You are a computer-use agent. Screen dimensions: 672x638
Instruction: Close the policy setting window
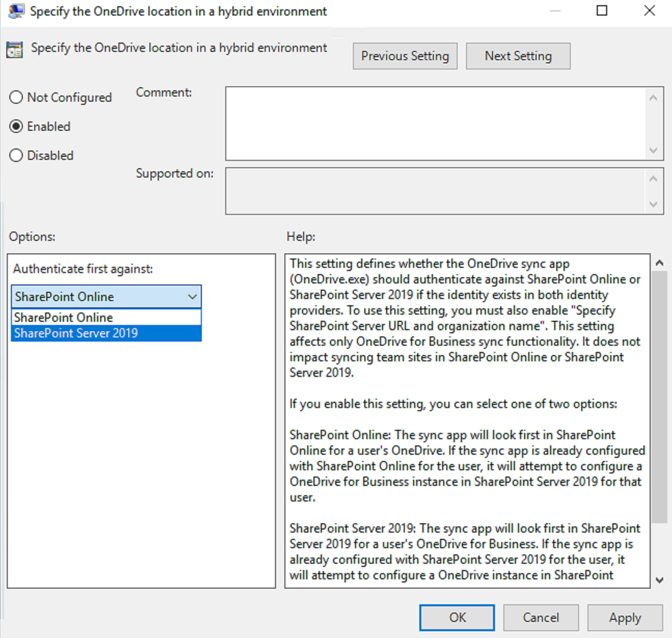click(x=649, y=10)
